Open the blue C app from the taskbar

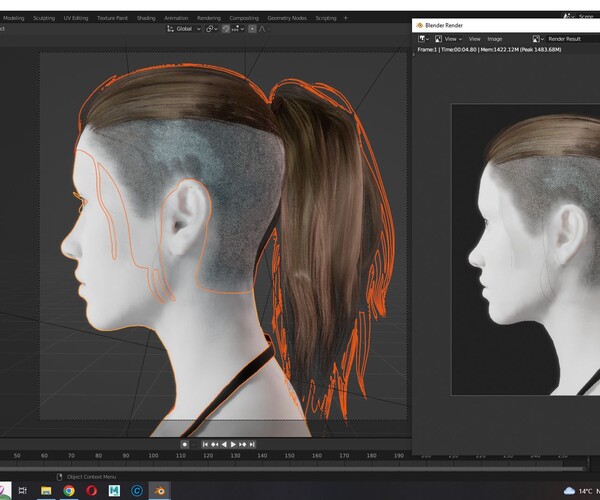[137, 490]
